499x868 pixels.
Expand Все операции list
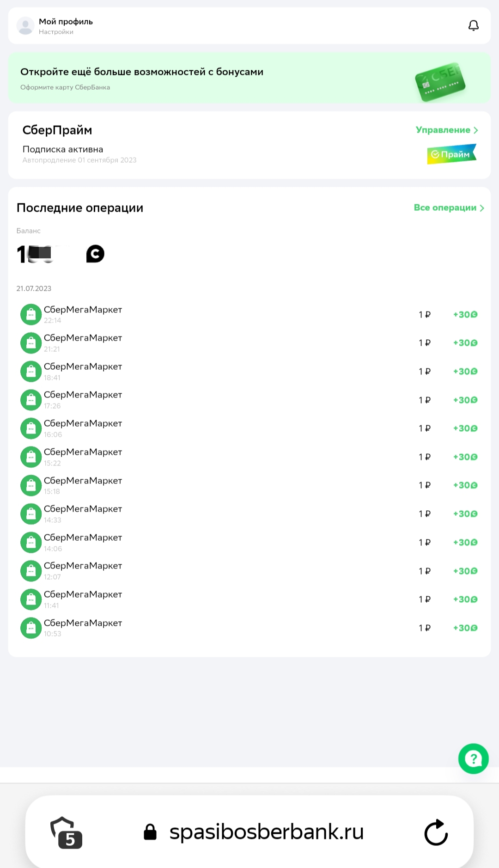(449, 208)
